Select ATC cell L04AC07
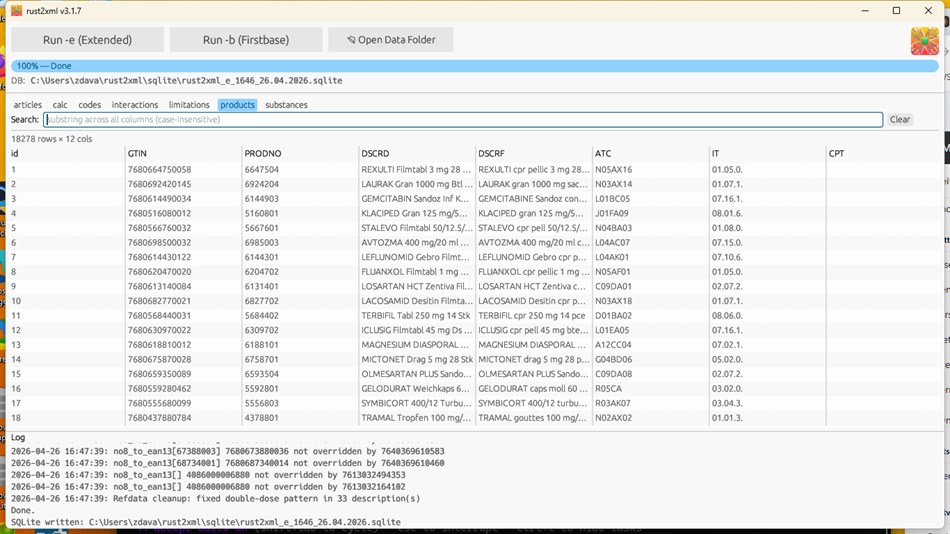This screenshot has width=950, height=534. pos(614,242)
